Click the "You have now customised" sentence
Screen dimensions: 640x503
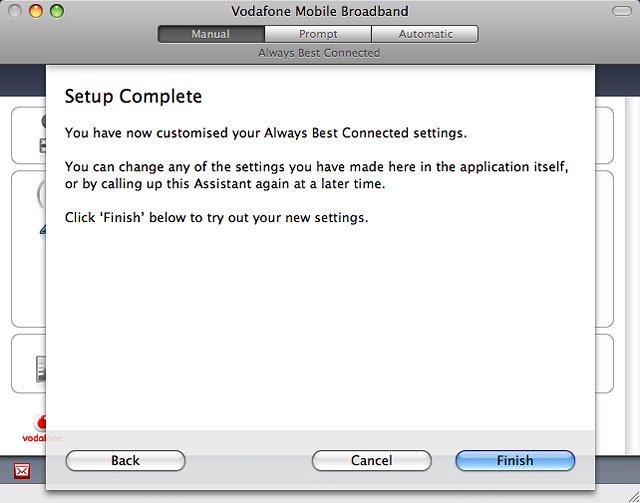click(x=265, y=132)
